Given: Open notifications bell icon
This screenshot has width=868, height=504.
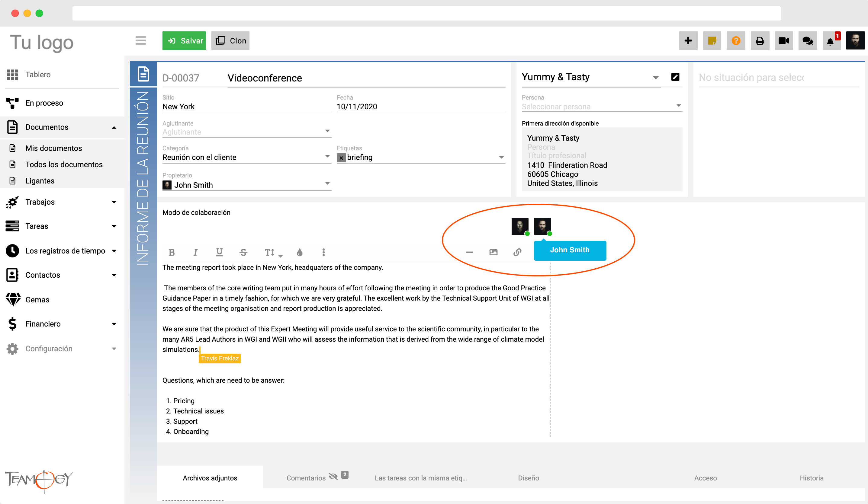Looking at the screenshot, I should click(831, 41).
